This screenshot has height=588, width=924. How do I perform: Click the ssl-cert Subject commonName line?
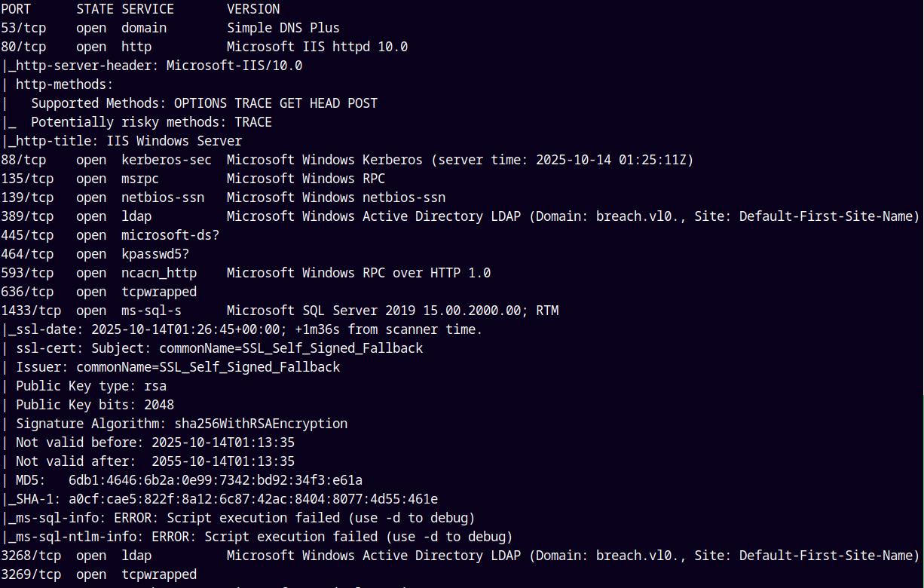pyautogui.click(x=219, y=348)
